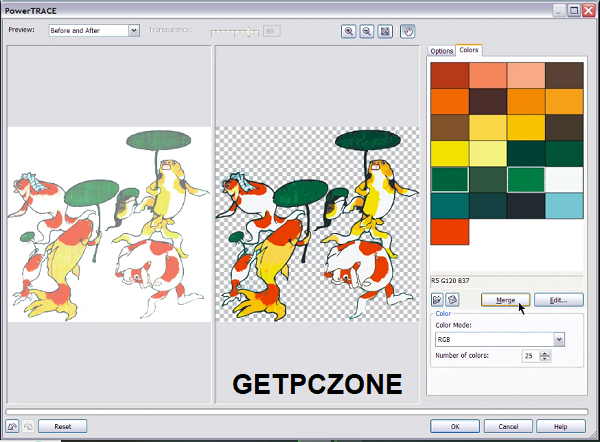Minimize the PowerTRACE window

tap(559, 10)
